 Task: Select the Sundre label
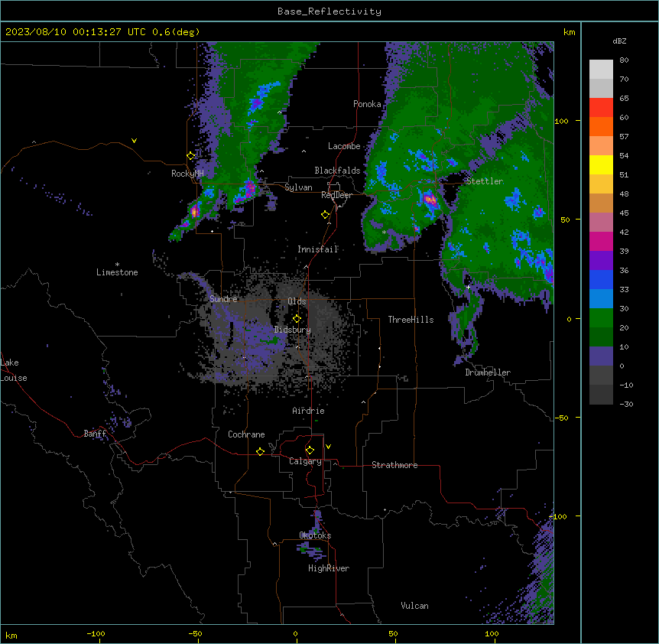point(223,299)
